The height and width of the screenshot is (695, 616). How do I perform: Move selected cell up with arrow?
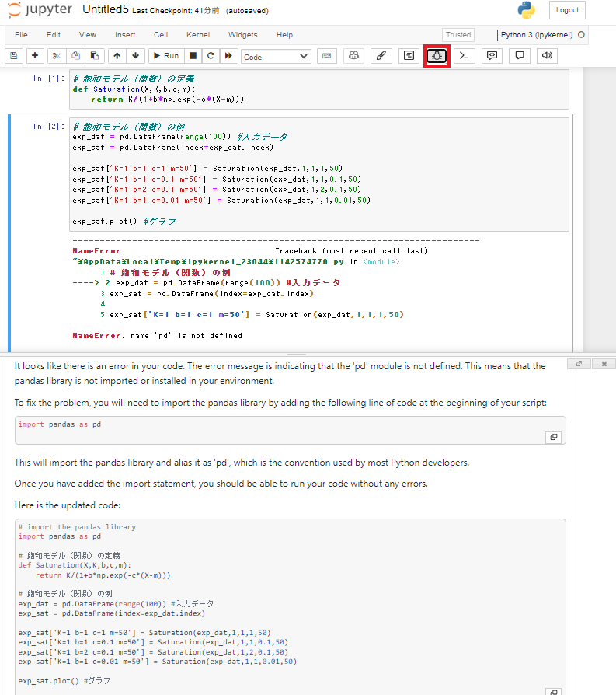click(117, 56)
